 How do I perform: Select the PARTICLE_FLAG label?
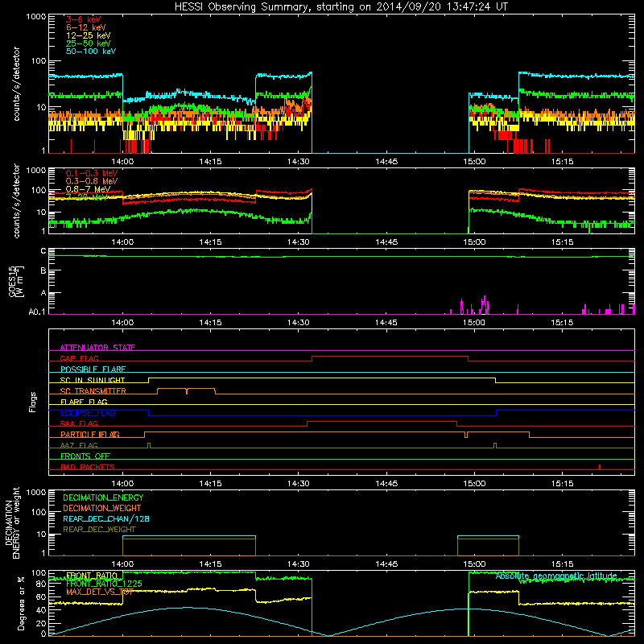click(90, 434)
